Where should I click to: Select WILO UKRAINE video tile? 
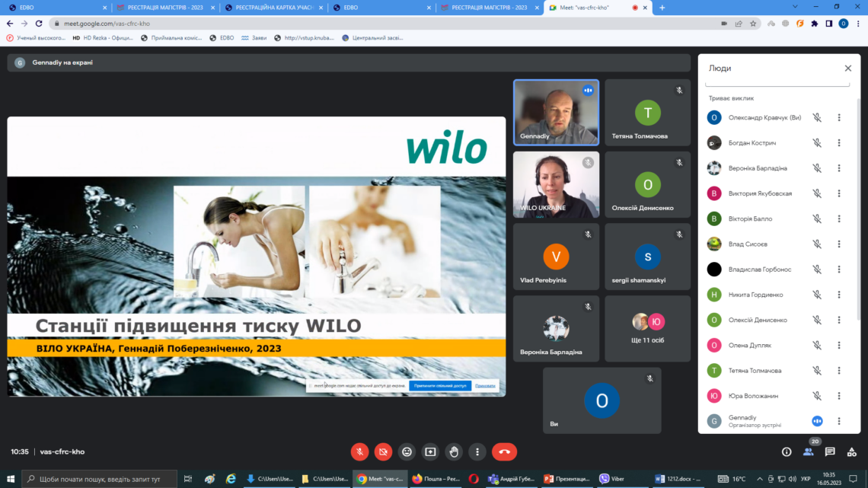pos(556,184)
